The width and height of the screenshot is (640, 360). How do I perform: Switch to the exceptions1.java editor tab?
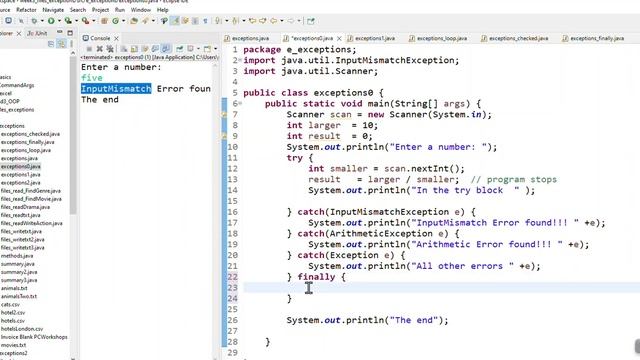[x=371, y=38]
